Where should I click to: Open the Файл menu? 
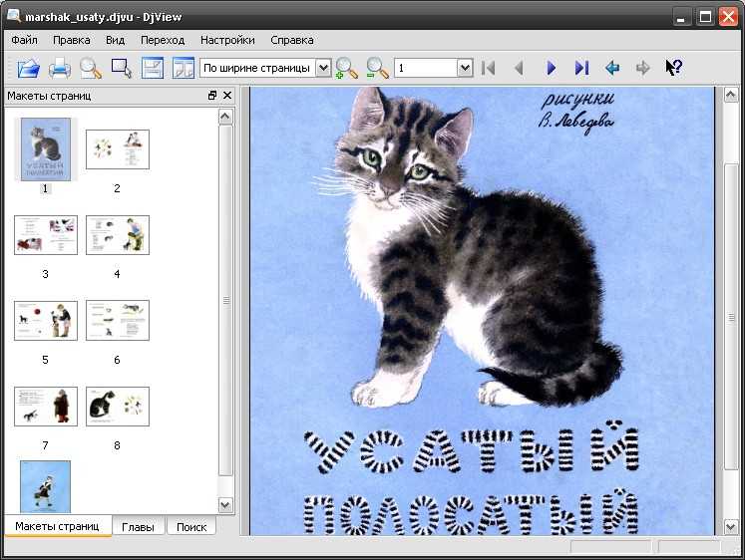pos(24,40)
